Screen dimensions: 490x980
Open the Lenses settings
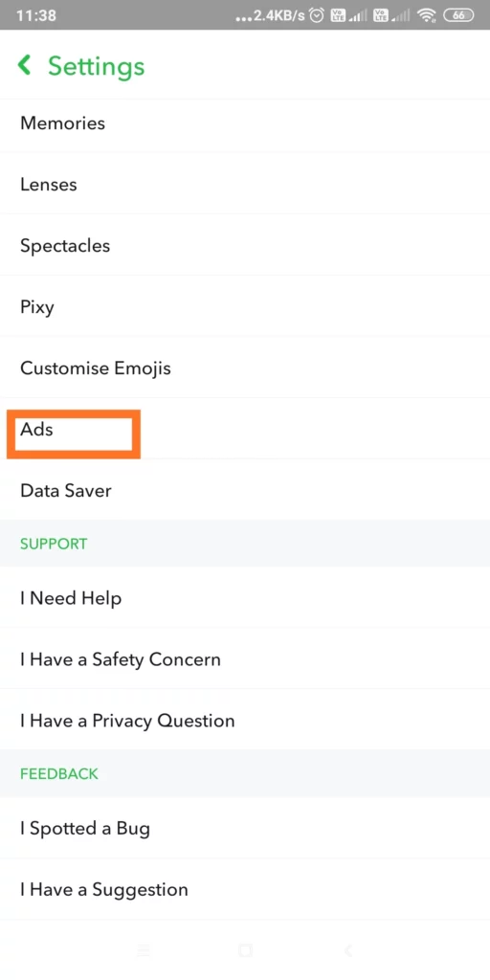[x=245, y=184]
